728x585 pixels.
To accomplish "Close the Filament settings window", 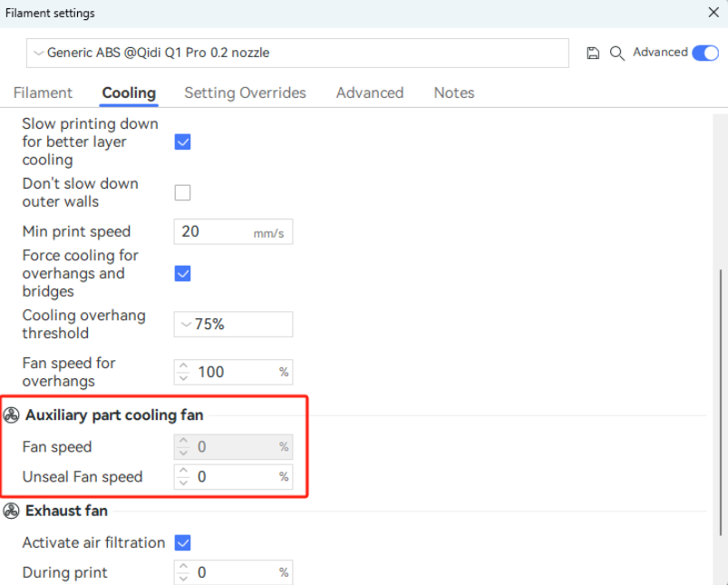I will point(713,13).
